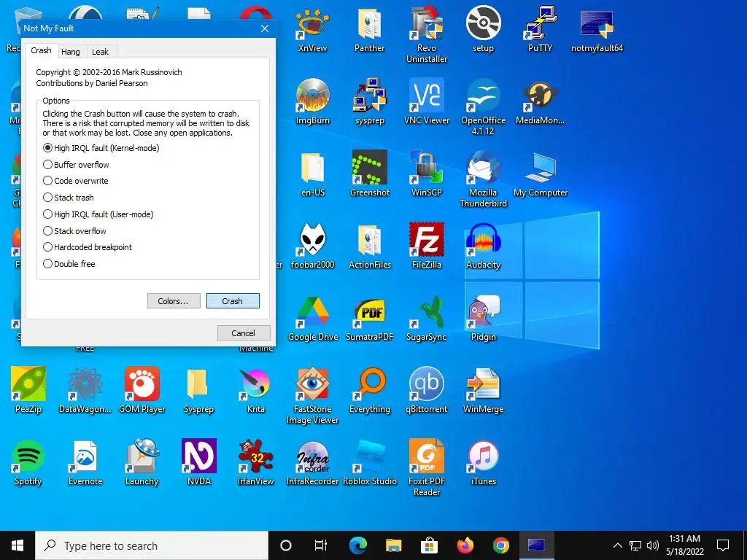The image size is (747, 560).
Task: Open notmyfault64 desktop icon
Action: (597, 29)
